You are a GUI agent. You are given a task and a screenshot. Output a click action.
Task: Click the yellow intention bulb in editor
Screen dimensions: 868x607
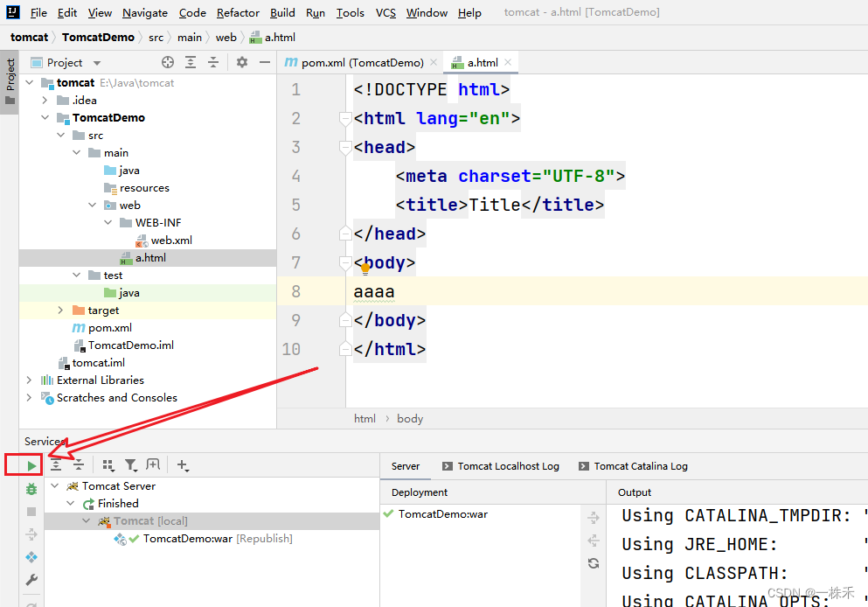365,269
